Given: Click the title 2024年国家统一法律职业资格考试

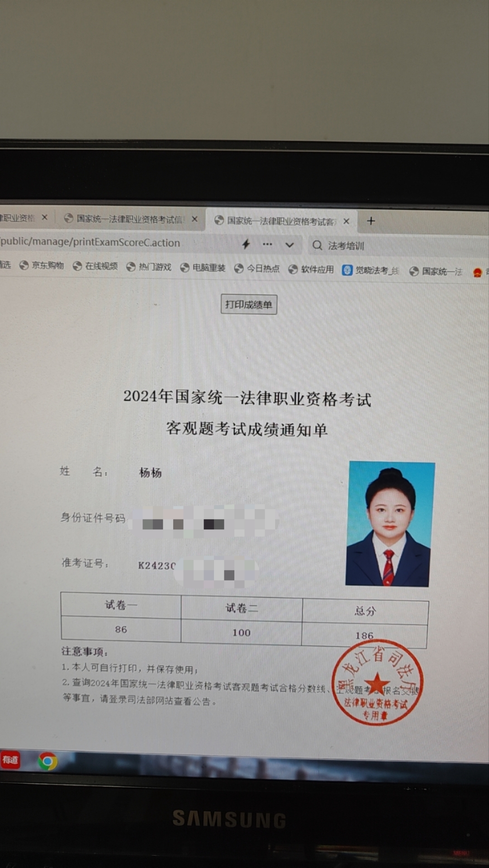Looking at the screenshot, I should click(247, 398).
